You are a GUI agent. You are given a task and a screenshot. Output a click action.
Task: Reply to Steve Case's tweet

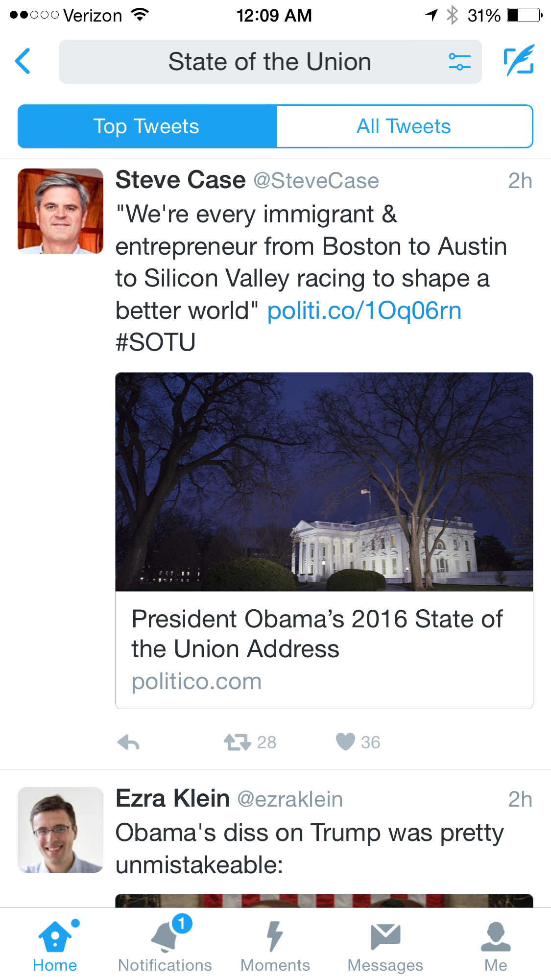(129, 742)
